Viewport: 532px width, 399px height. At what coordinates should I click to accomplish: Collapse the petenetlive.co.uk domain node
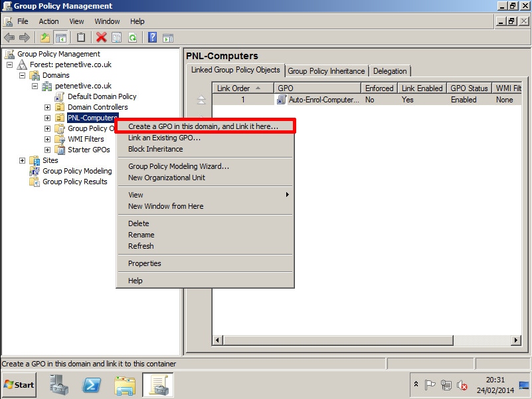35,86
